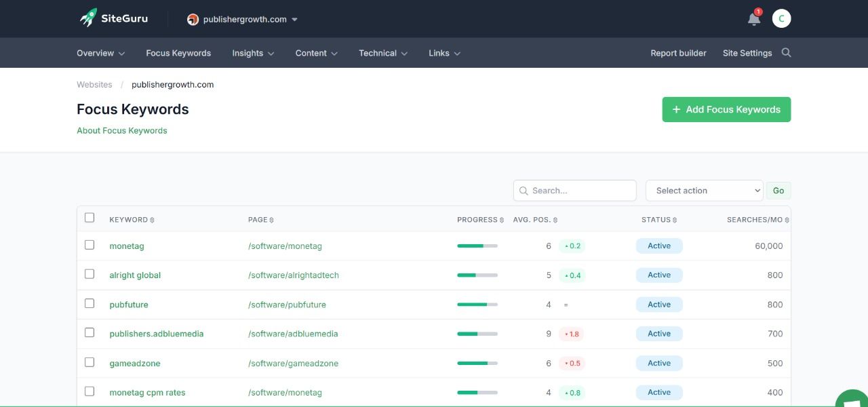
Task: Open the user avatar menu
Action: 781,19
